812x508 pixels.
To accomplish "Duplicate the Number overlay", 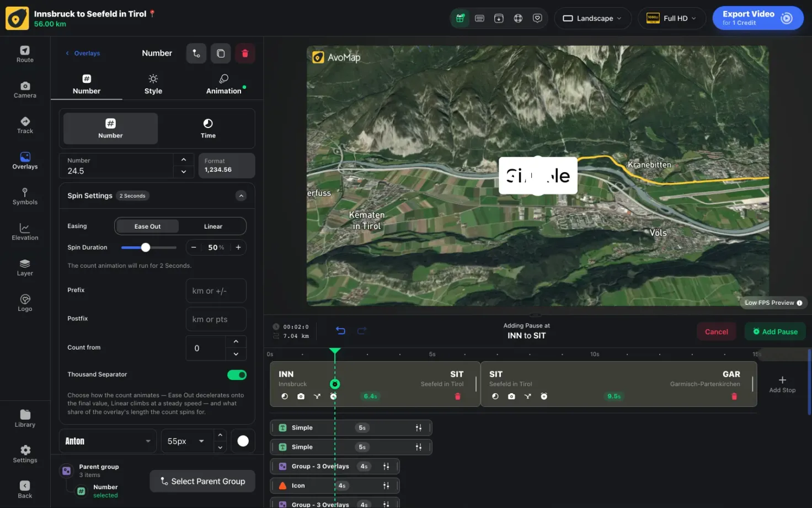I will (x=221, y=54).
